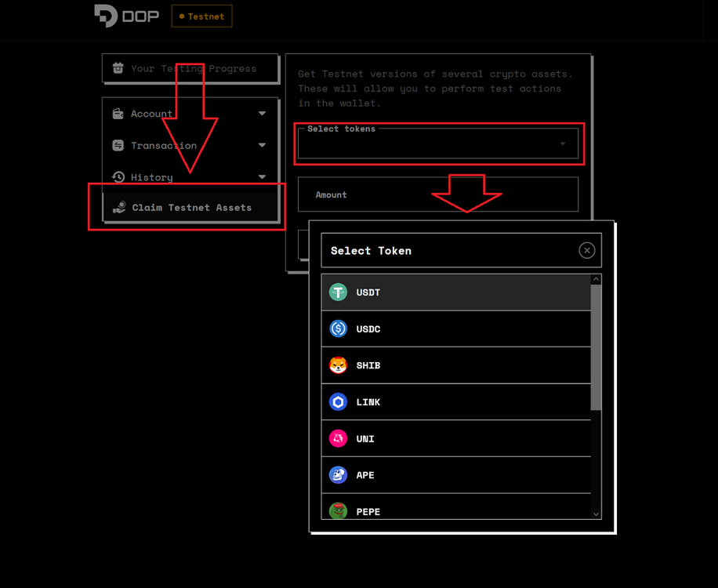Click the scroll down arrow in token list
The width and height of the screenshot is (718, 588).
596,514
